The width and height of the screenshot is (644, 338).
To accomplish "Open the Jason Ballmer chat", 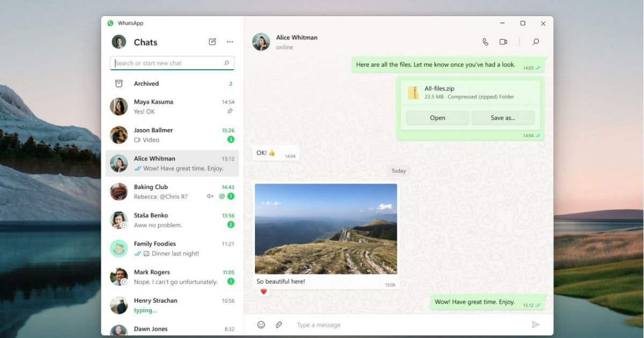I will pyautogui.click(x=172, y=135).
